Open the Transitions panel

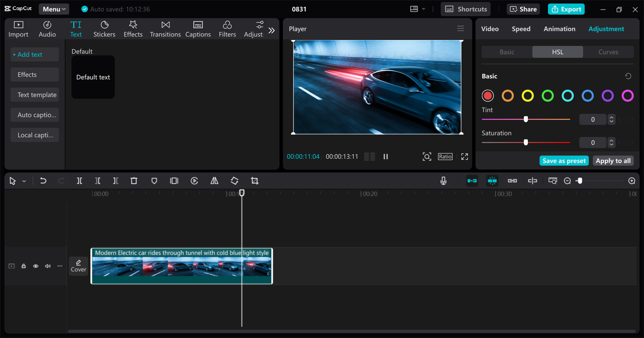coord(166,29)
